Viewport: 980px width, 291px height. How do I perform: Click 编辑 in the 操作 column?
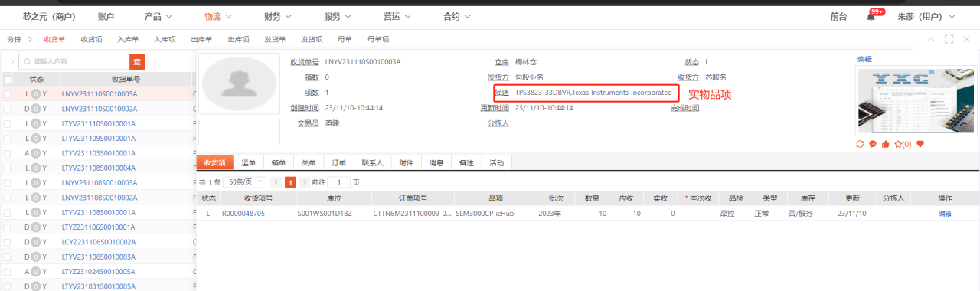click(x=945, y=214)
